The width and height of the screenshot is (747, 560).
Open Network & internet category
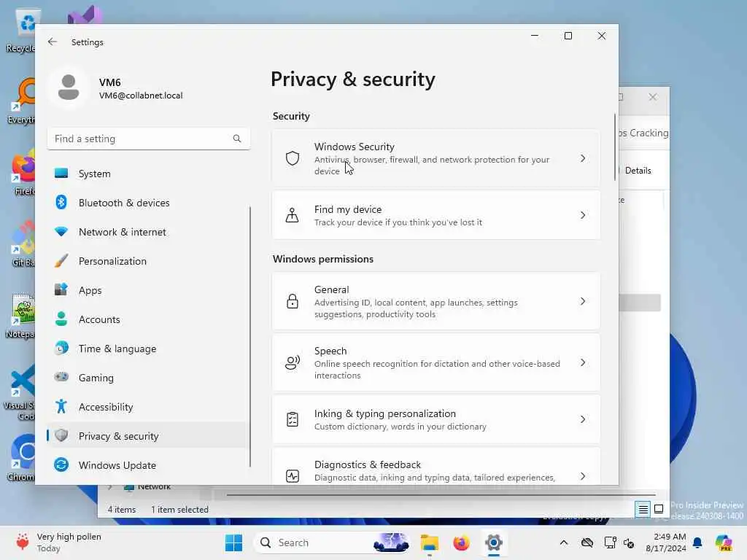pyautogui.click(x=148, y=232)
